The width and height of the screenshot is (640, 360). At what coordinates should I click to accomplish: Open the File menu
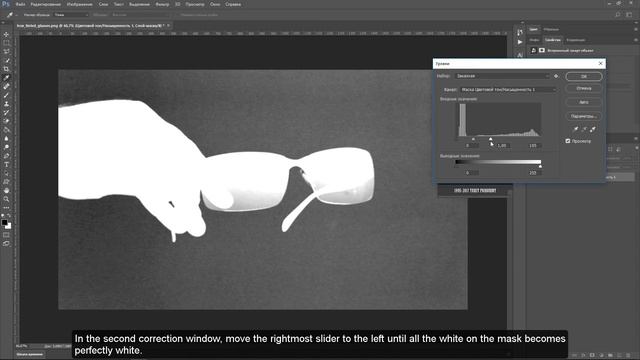click(x=20, y=4)
